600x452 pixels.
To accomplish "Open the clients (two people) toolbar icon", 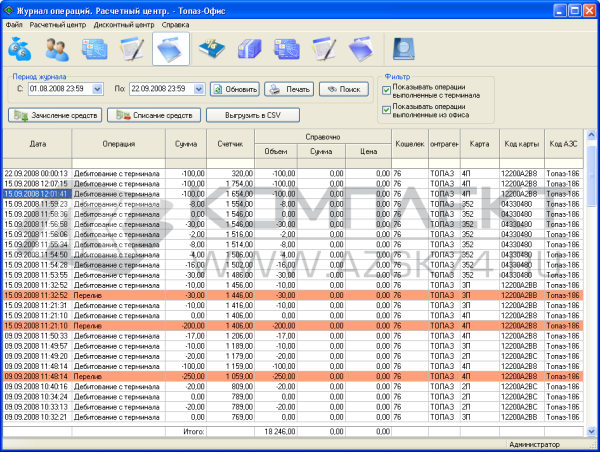I will (59, 48).
